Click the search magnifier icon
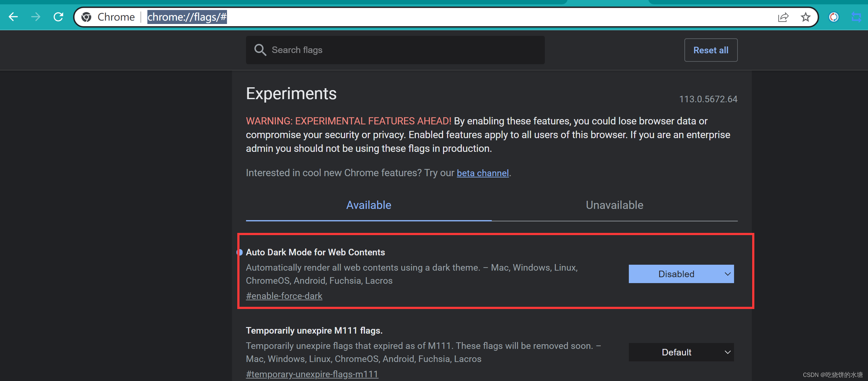868x381 pixels. [x=260, y=50]
